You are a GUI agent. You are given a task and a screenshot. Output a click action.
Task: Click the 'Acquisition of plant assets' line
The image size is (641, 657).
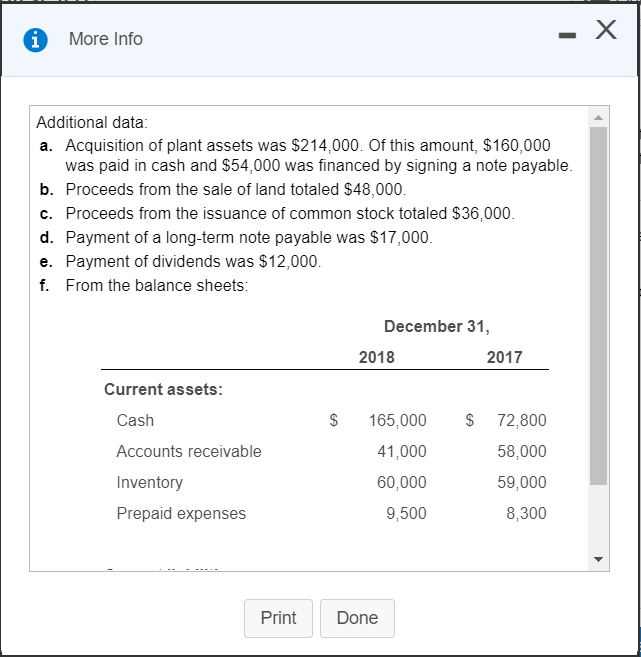(308, 145)
